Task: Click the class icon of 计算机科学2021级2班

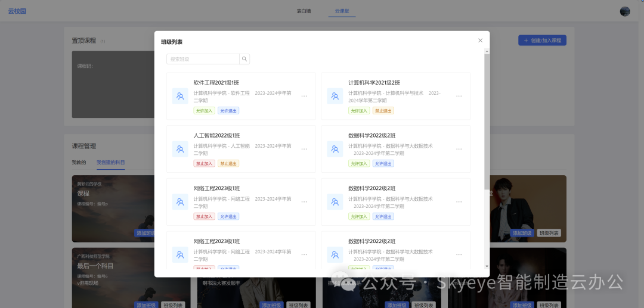Action: pyautogui.click(x=335, y=96)
